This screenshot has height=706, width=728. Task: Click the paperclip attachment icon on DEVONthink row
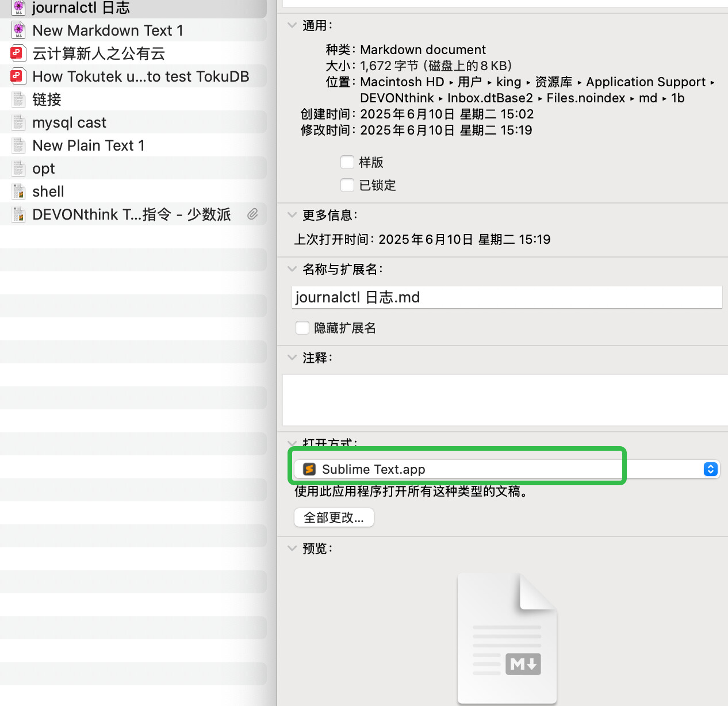pos(252,214)
